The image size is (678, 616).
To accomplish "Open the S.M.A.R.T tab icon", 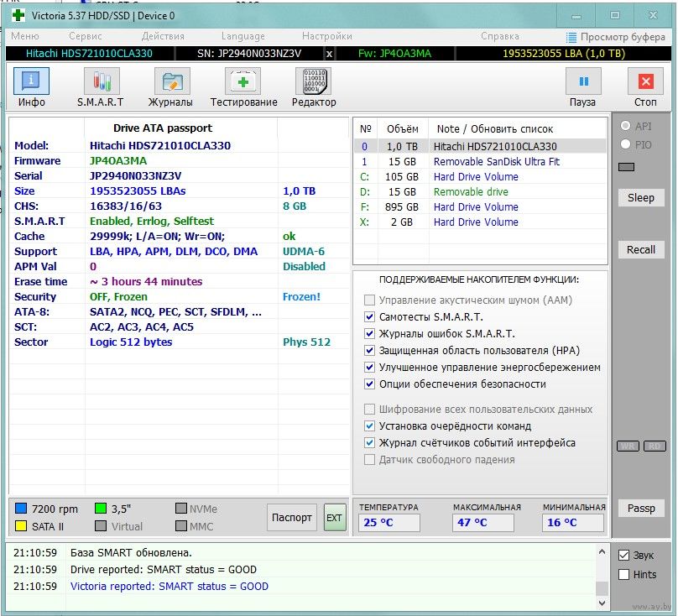I will (102, 81).
